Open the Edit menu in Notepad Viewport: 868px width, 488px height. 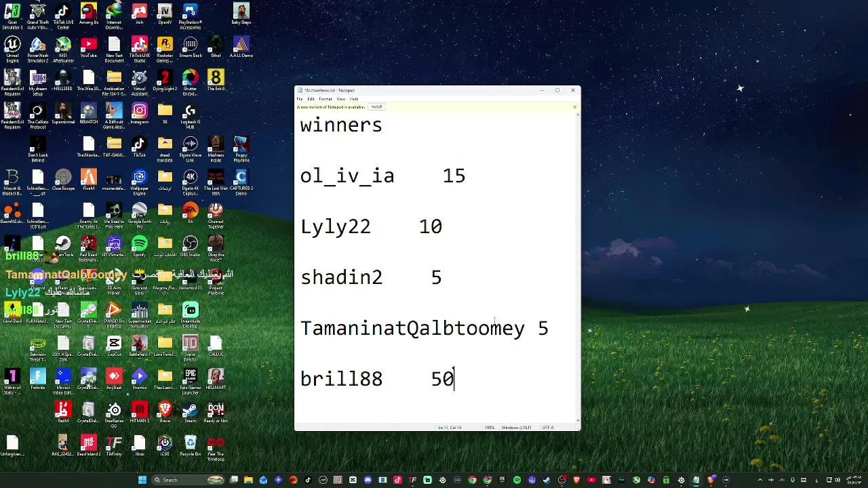(311, 99)
